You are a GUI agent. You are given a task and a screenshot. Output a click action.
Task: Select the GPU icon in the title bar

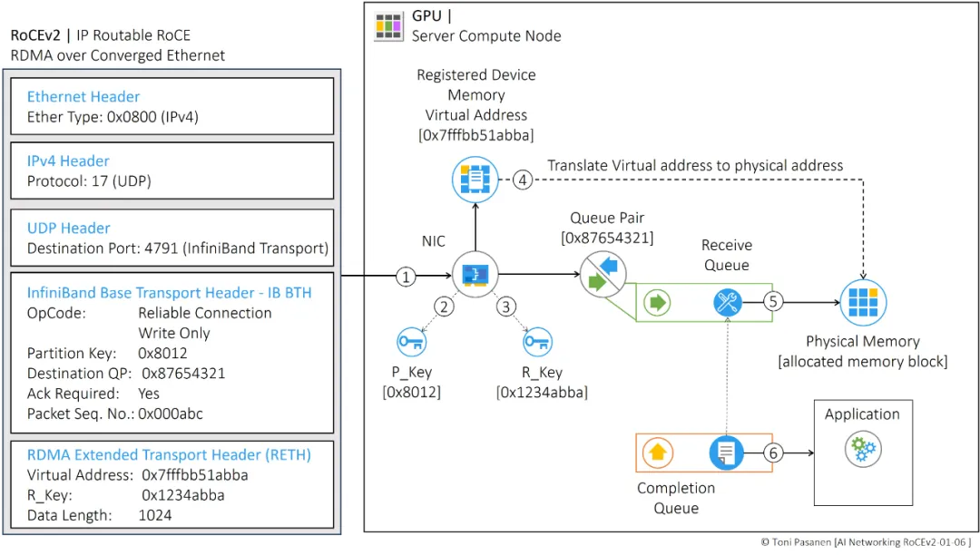tap(388, 26)
